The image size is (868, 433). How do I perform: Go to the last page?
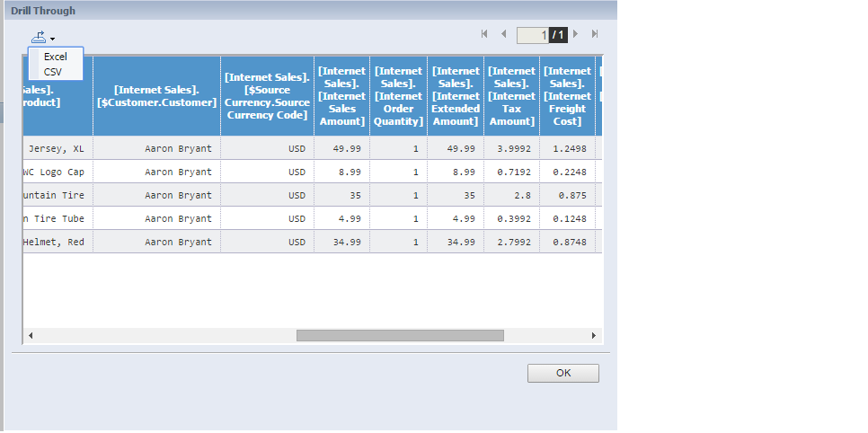tap(595, 34)
